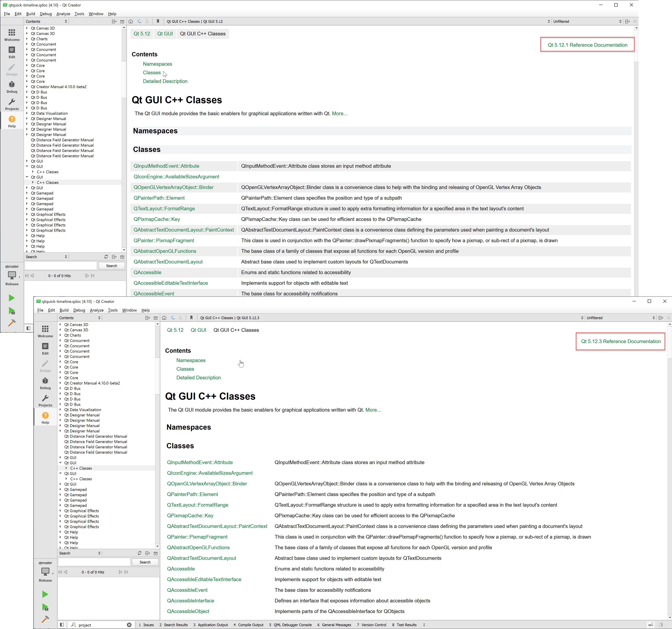Toggle left sidebar button next to locator field
This screenshot has width=672, height=629.
62,625
